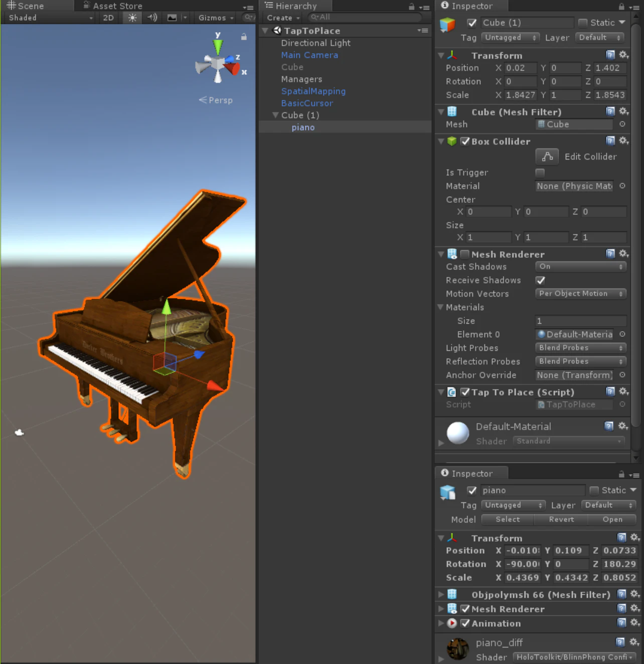Screen dimensions: 644x664
Task: Open Box Collider gear settings menu
Action: pos(623,141)
